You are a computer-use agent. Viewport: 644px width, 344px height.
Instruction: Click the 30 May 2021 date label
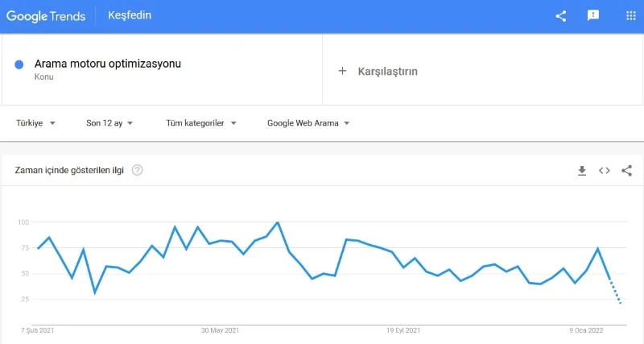221,330
